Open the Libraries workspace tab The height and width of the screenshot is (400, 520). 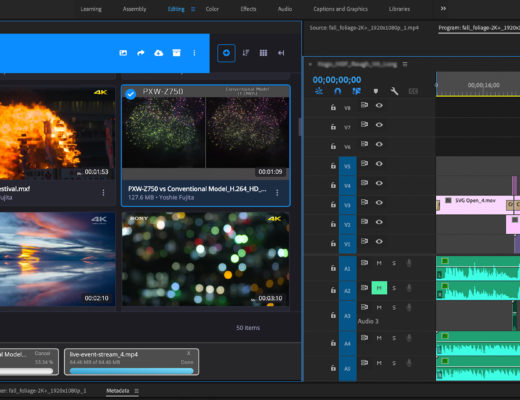click(x=399, y=9)
